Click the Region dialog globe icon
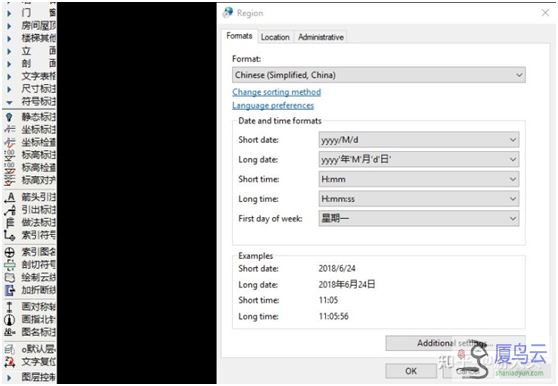558x386 pixels. pos(228,13)
